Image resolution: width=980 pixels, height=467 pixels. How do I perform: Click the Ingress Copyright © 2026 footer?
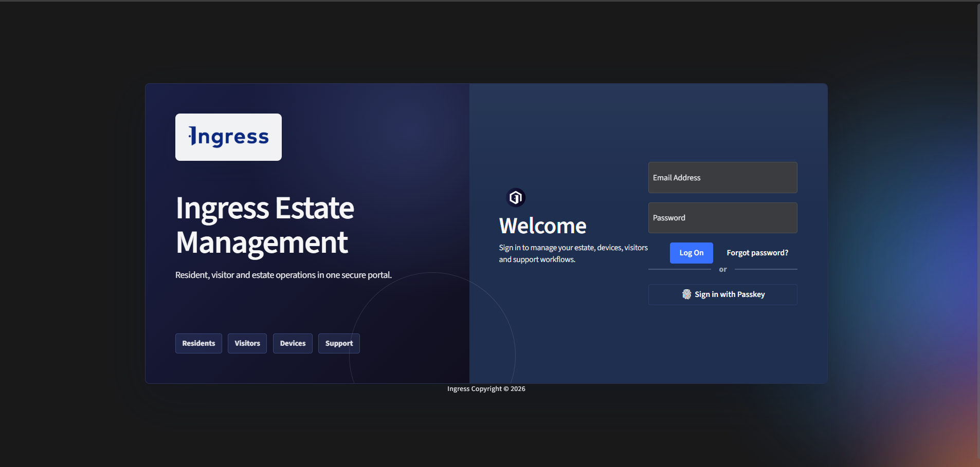[486, 389]
